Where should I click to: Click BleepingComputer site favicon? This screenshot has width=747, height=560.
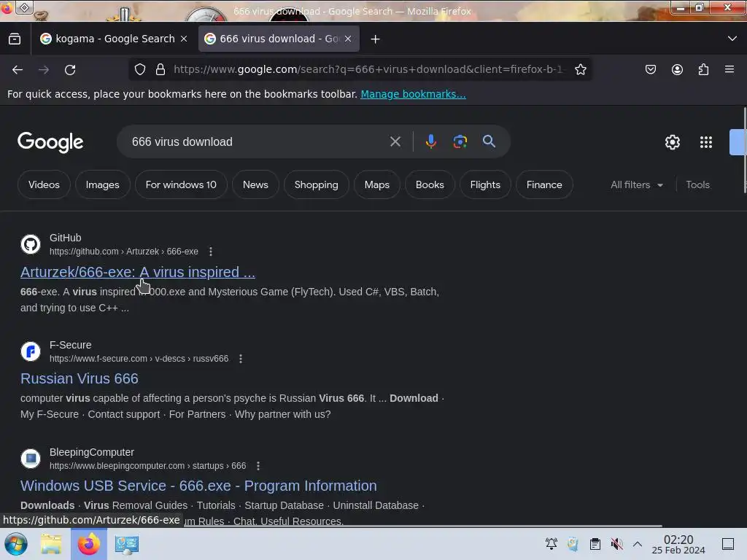tap(31, 459)
